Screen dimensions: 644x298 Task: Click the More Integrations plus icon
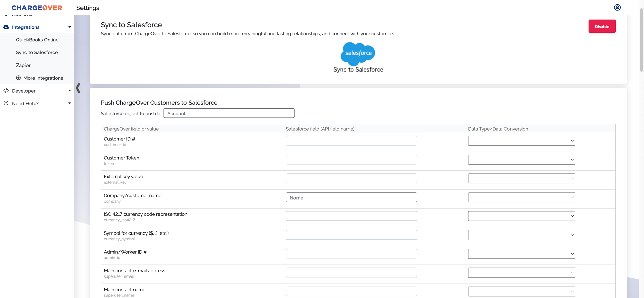click(x=18, y=78)
